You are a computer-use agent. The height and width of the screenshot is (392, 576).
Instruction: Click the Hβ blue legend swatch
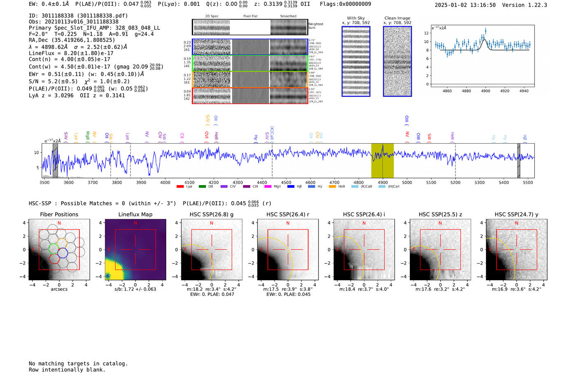(x=290, y=186)
